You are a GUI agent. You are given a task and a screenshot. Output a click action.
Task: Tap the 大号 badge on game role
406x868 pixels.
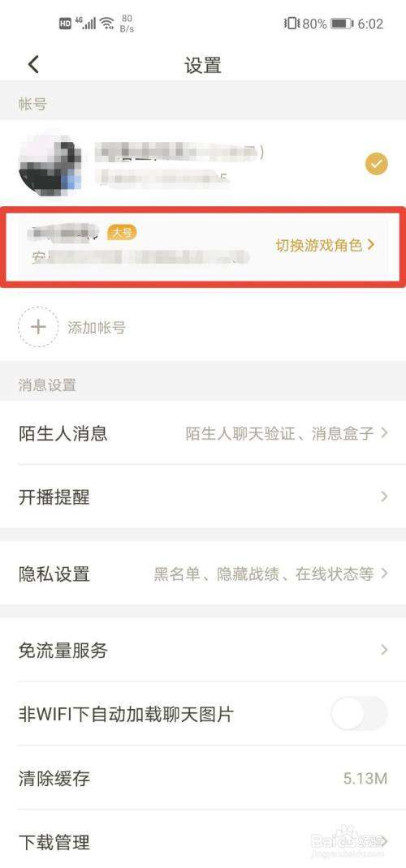click(x=121, y=233)
